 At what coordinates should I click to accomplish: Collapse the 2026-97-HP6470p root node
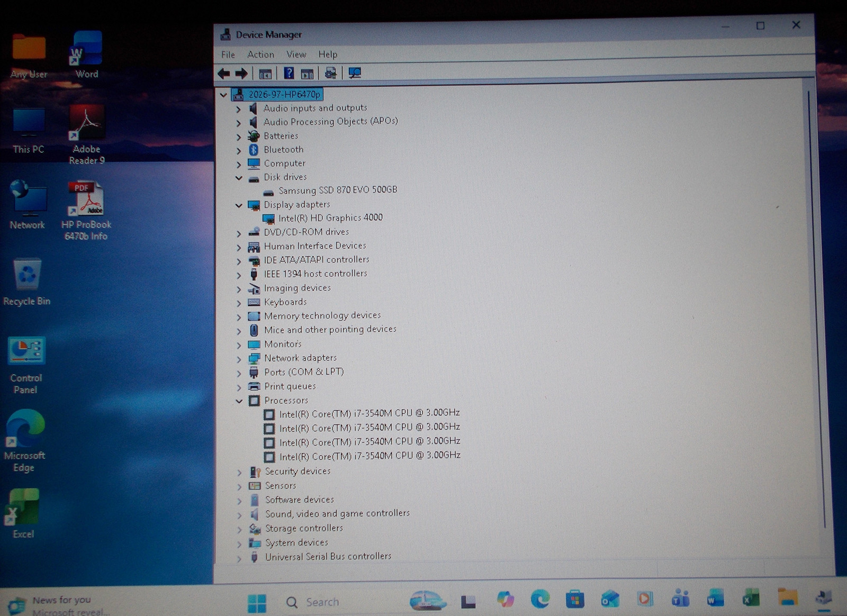point(223,95)
